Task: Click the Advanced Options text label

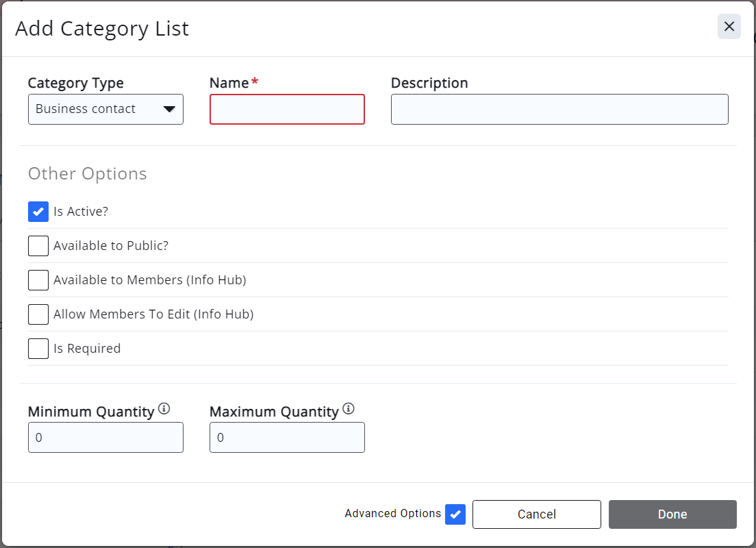Action: [x=392, y=514]
